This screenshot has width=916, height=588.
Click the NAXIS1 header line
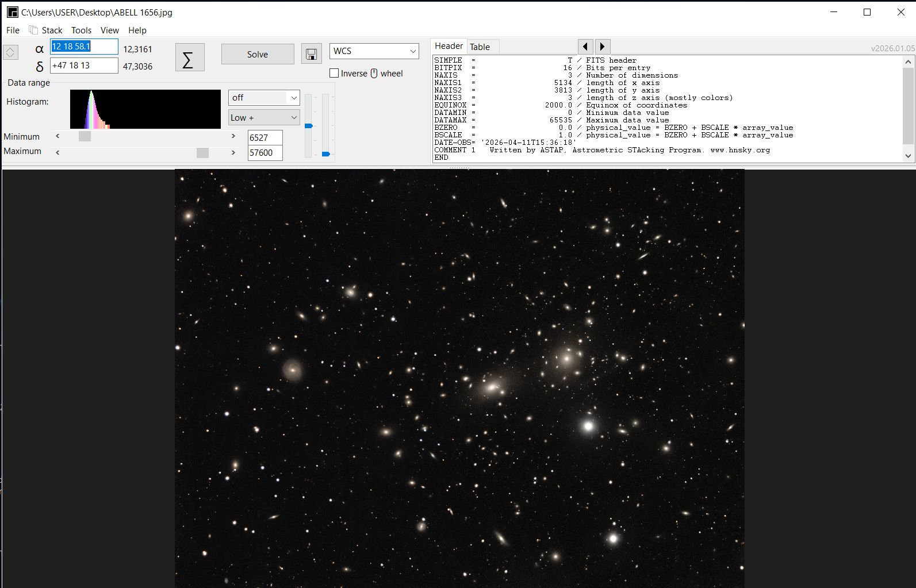click(547, 83)
